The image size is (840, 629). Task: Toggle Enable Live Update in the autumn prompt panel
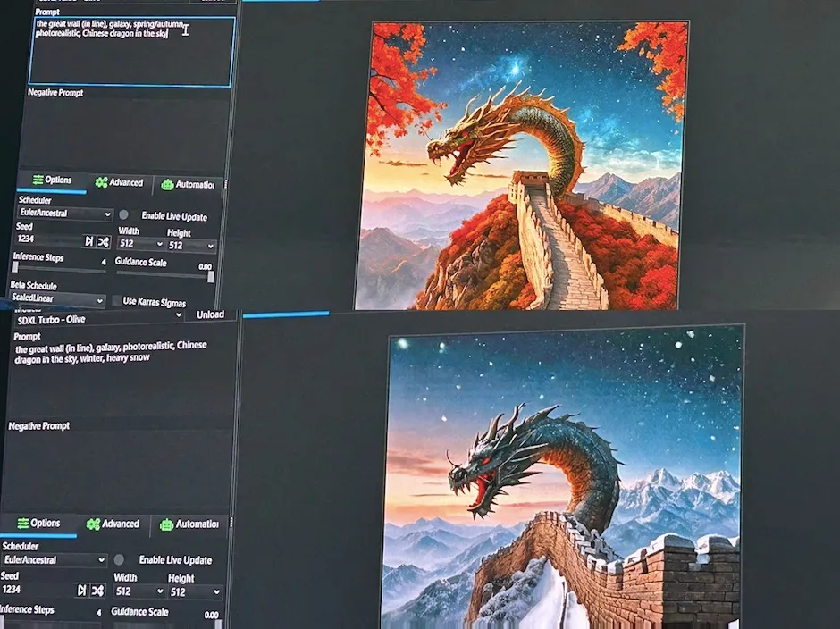pyautogui.click(x=124, y=216)
